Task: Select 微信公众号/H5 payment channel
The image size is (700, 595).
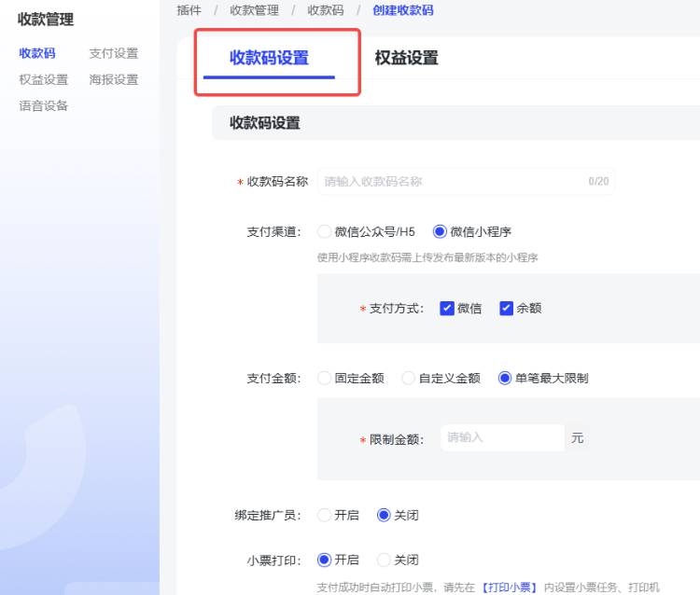Action: [325, 231]
